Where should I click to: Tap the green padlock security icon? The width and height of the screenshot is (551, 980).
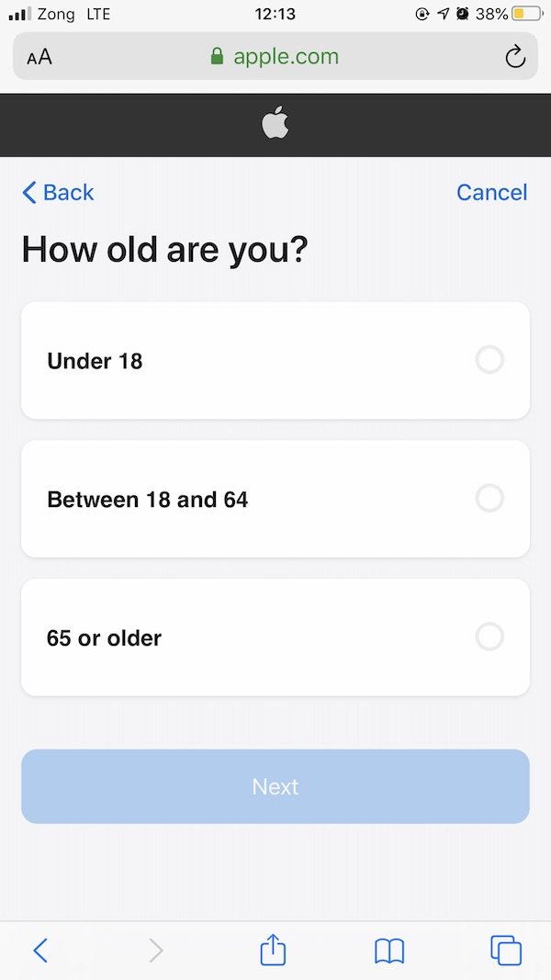click(218, 57)
